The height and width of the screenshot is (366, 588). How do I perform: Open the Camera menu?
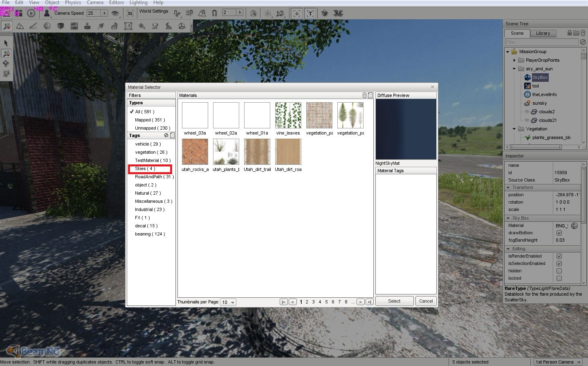pos(95,2)
